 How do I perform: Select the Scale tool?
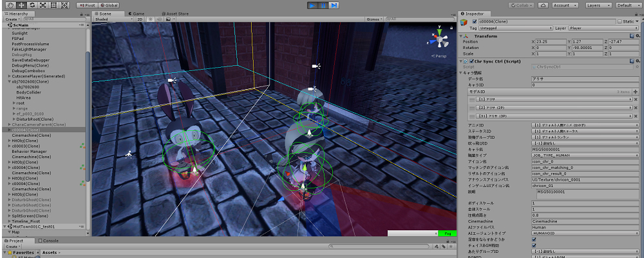(43, 5)
